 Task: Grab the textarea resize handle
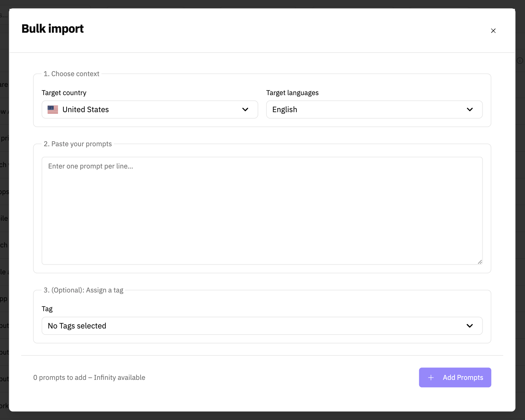(x=480, y=262)
